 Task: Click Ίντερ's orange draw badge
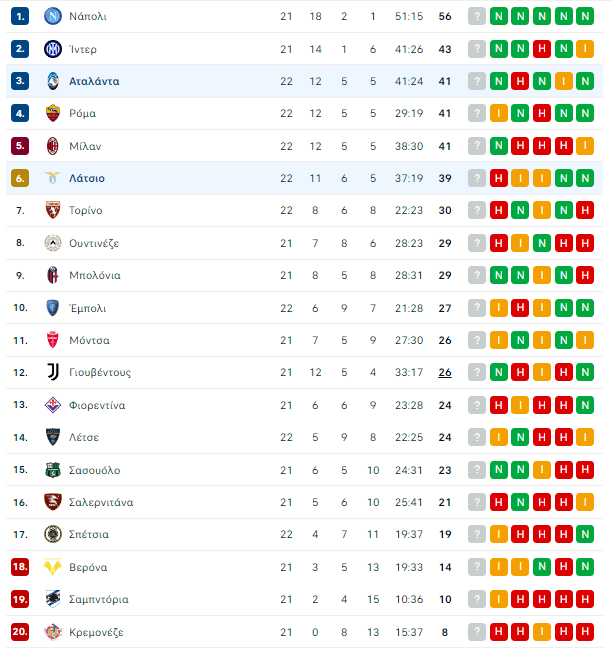click(585, 49)
